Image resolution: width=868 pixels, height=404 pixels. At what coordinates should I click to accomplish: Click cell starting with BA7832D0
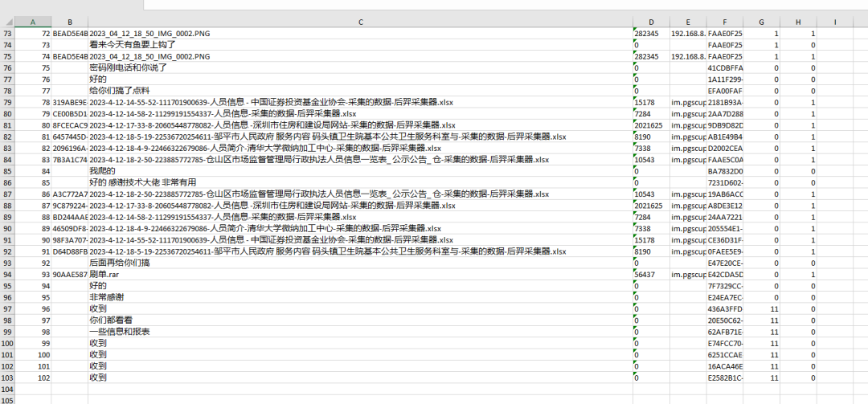coord(725,171)
